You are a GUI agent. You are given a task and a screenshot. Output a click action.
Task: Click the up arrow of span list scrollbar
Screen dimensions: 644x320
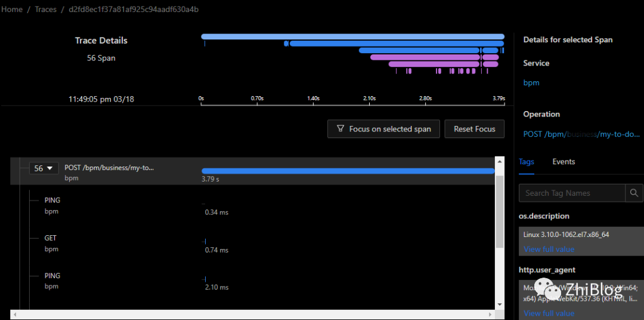(x=500, y=162)
